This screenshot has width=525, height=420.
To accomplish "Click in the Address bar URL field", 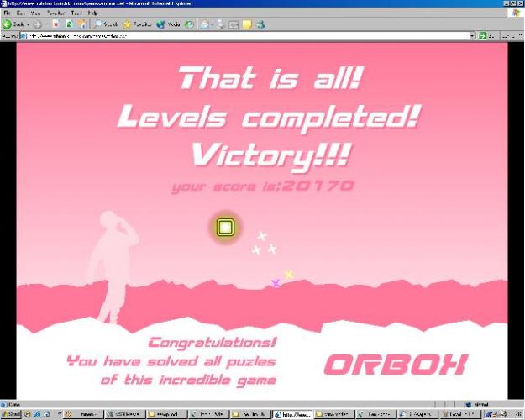I will [x=249, y=35].
